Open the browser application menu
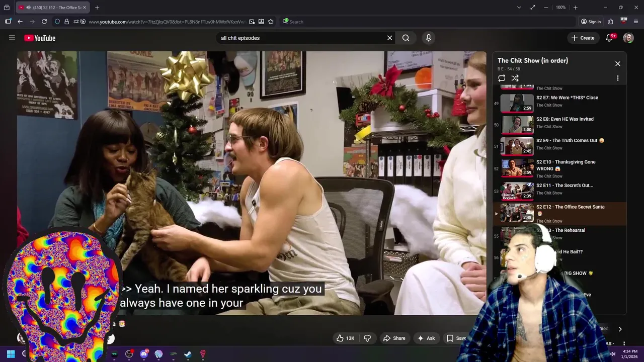 coord(636,22)
